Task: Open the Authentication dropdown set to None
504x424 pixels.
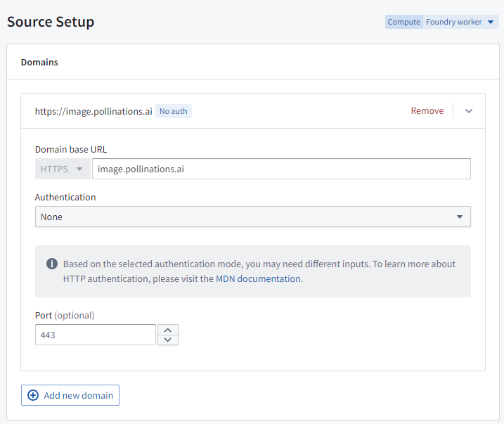Action: 252,217
